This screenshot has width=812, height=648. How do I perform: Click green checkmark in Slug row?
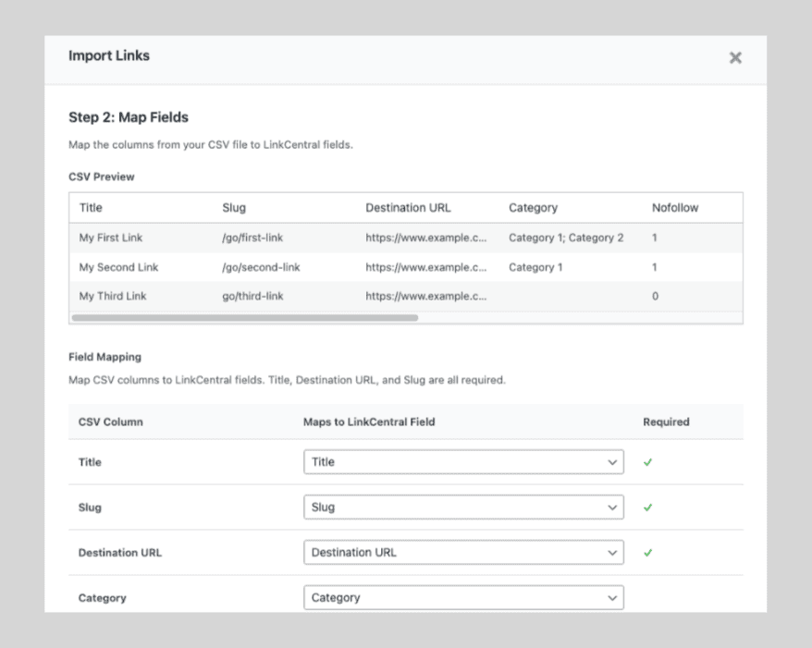[x=647, y=507]
